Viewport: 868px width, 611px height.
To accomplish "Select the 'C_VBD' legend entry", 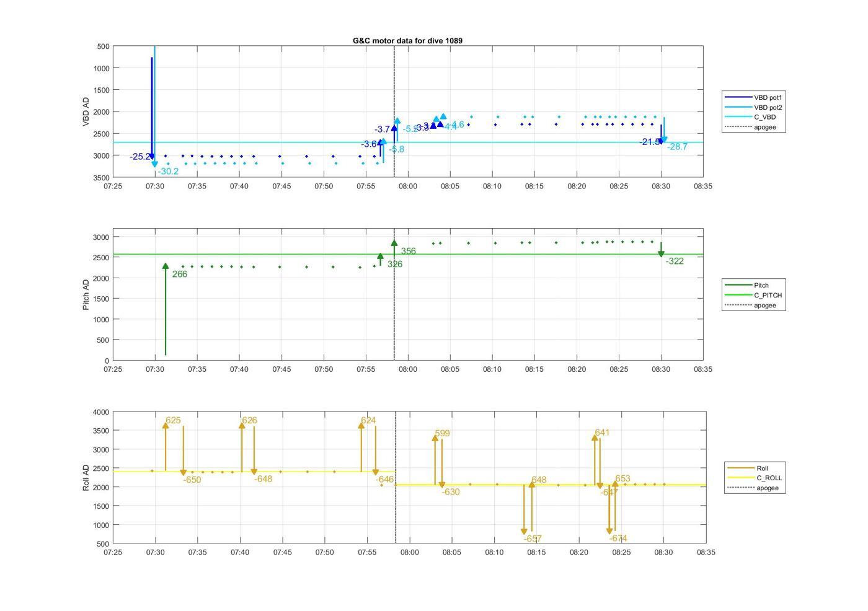I will coord(765,117).
